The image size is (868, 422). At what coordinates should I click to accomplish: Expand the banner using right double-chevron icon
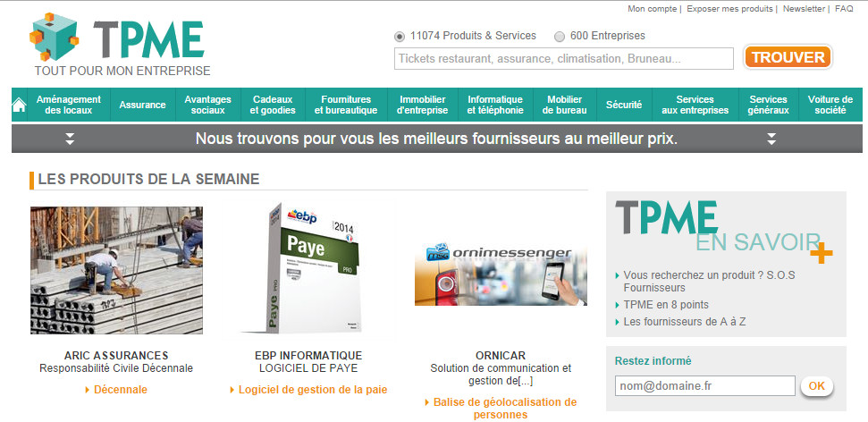point(771,139)
